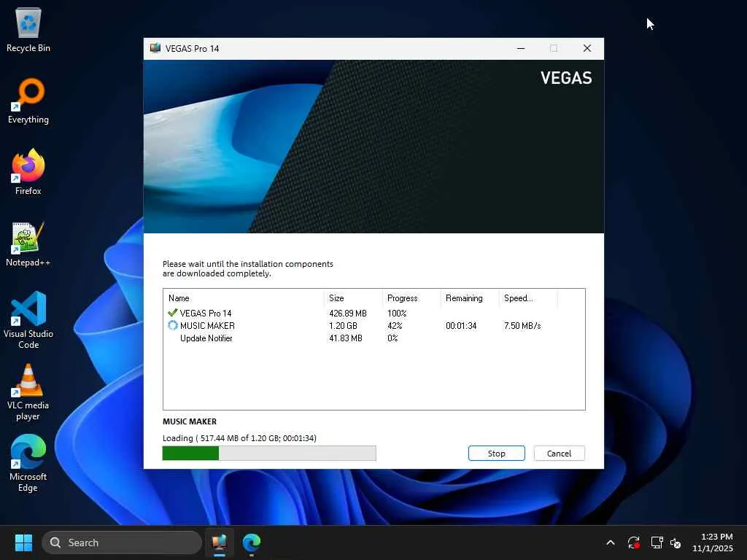Select the Update Notifier list row
This screenshot has height=560, width=747.
pos(374,338)
